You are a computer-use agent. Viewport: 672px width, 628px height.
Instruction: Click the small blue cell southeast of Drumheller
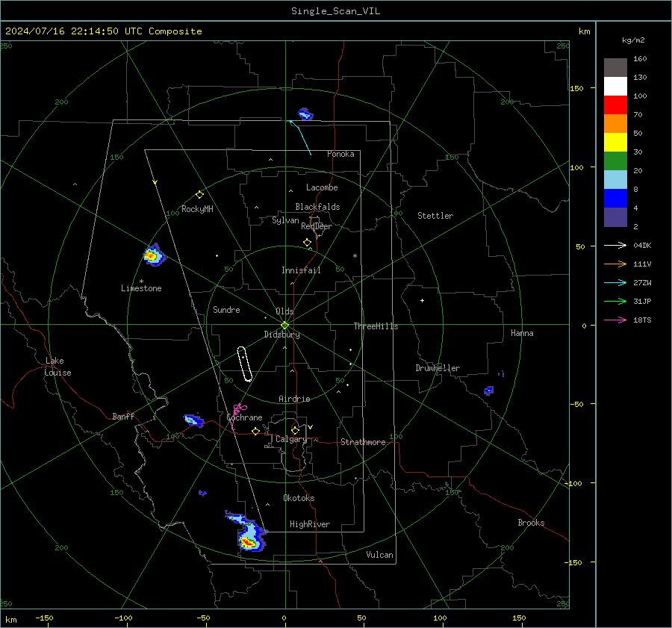(488, 390)
